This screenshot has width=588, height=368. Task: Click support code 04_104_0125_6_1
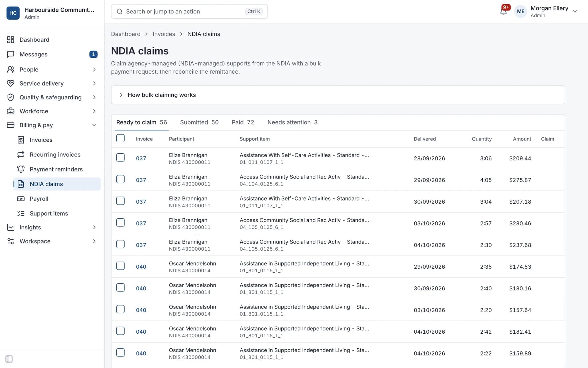pos(262,184)
